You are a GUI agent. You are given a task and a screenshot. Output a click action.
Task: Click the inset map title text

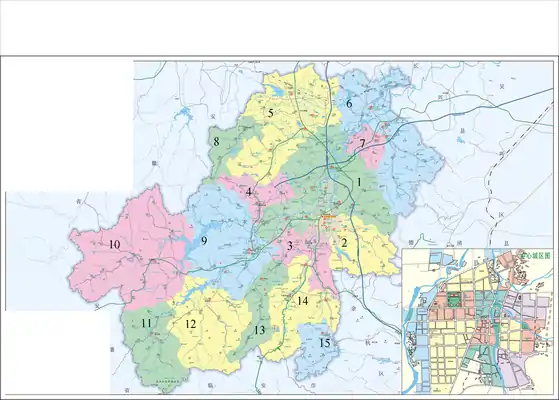coord(535,256)
